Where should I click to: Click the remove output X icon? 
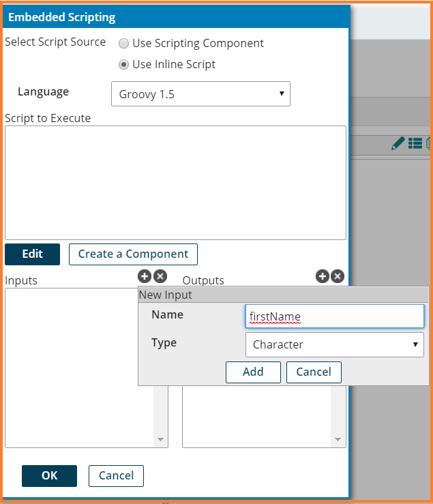[x=337, y=276]
